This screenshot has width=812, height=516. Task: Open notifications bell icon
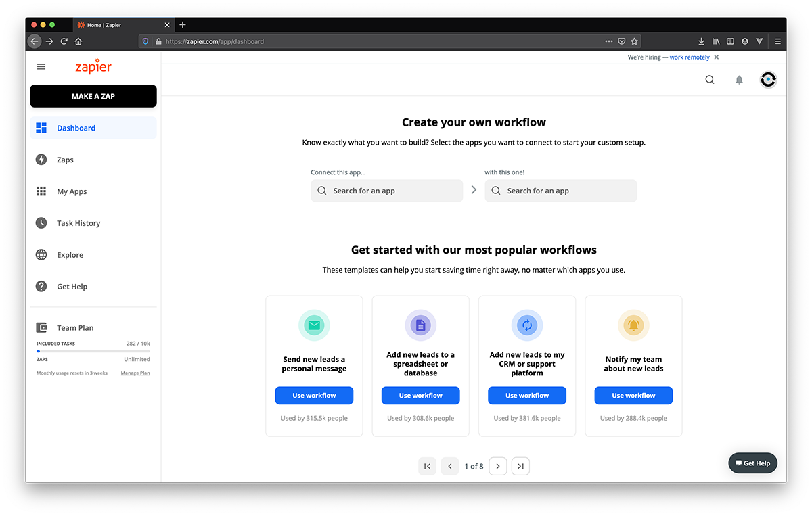(739, 79)
